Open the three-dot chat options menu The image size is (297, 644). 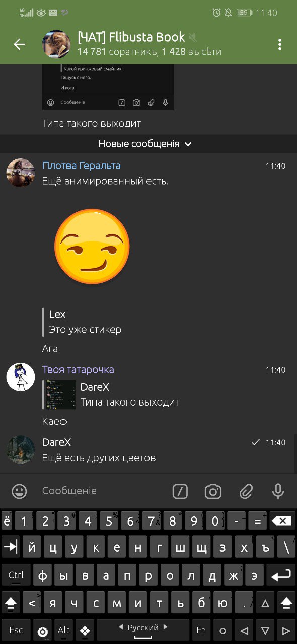click(279, 44)
